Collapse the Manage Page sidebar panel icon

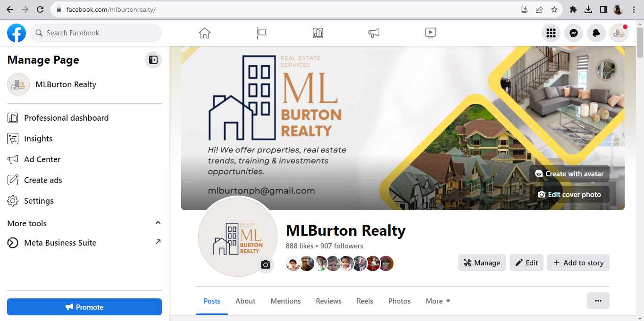(x=153, y=60)
